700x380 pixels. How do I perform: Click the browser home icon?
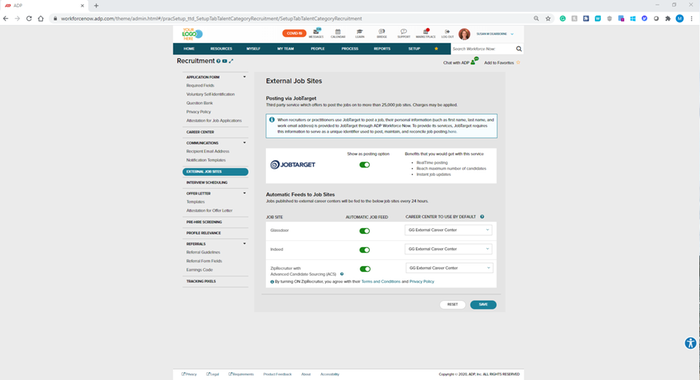click(x=41, y=18)
